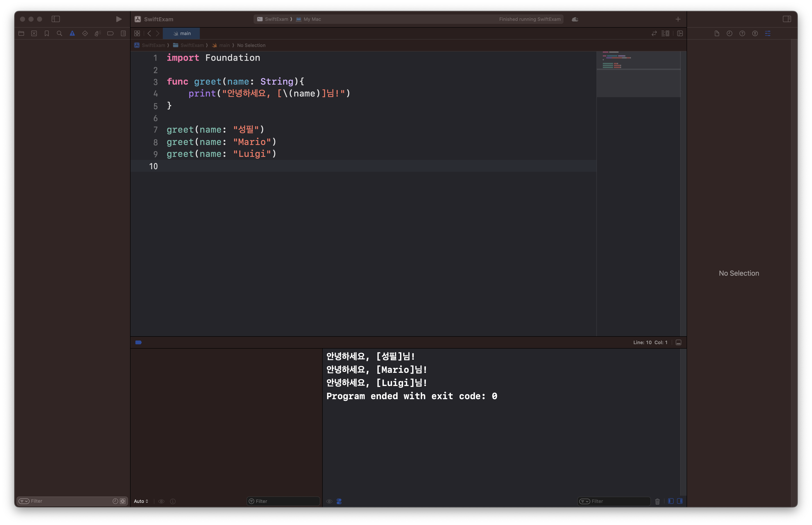
Task: Open the Auto variables scope dropdown
Action: pos(141,501)
